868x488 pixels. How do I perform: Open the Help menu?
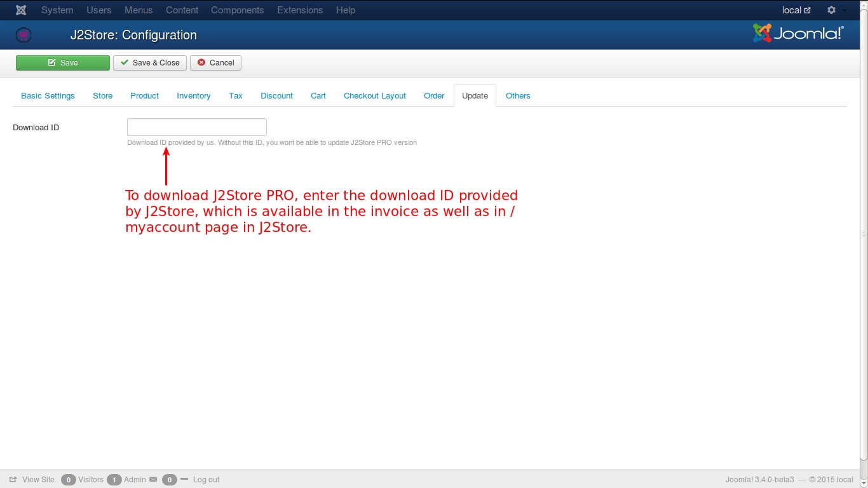tap(346, 10)
